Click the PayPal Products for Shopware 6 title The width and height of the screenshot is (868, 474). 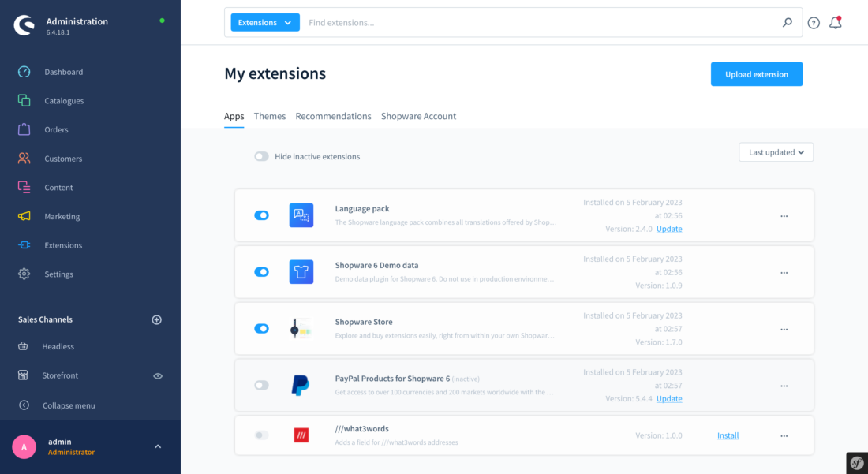(392, 379)
